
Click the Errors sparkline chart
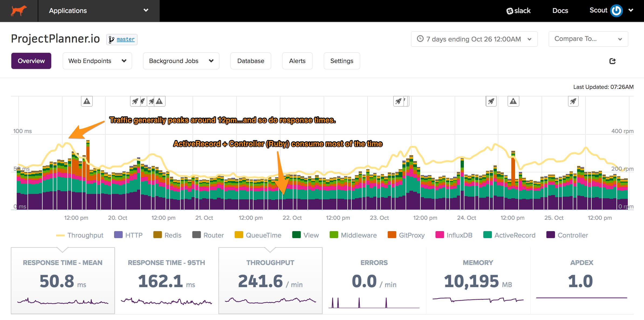(x=374, y=303)
